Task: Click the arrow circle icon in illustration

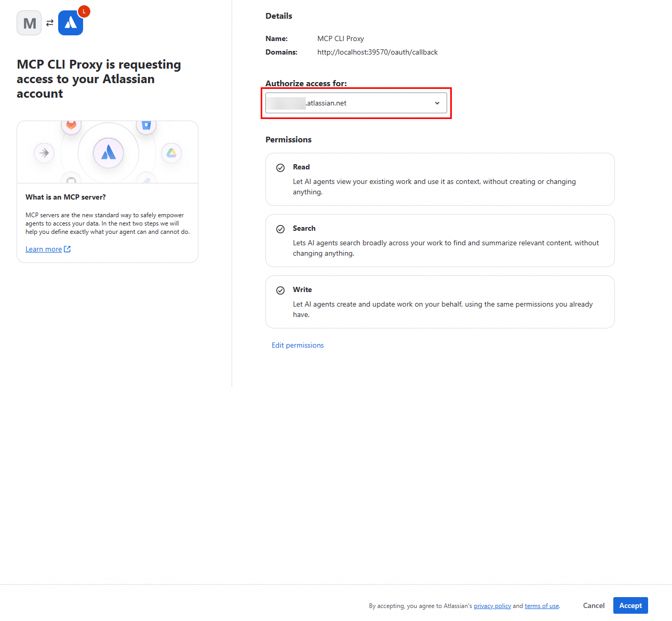Action: coord(44,153)
